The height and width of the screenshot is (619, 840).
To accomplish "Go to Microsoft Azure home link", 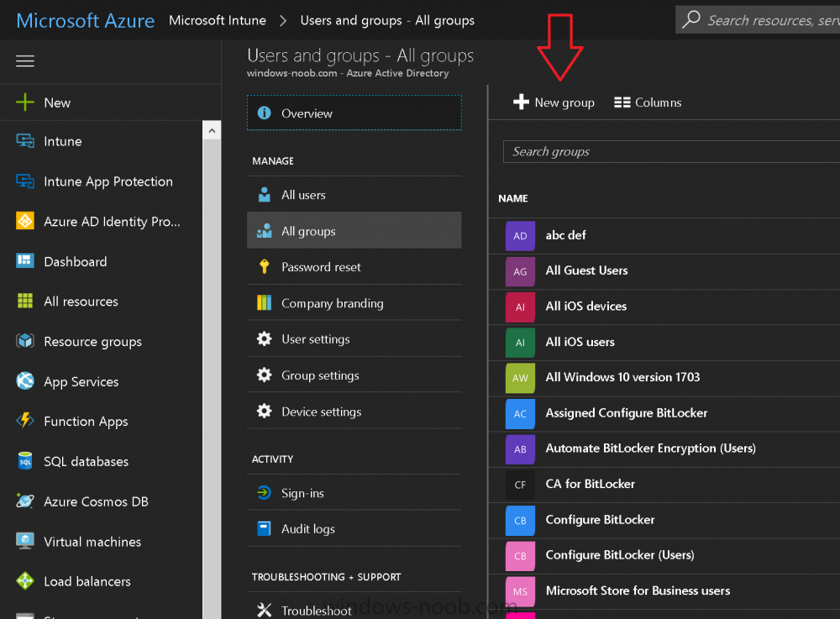I will (85, 20).
